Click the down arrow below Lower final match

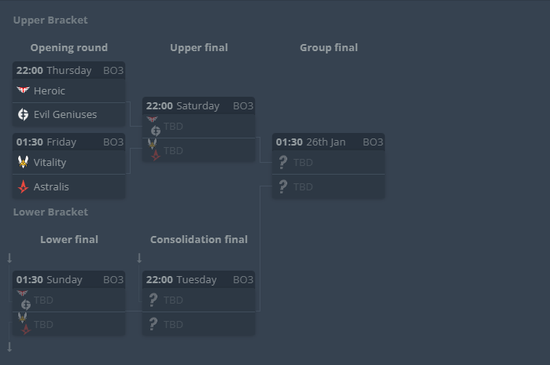point(9,347)
